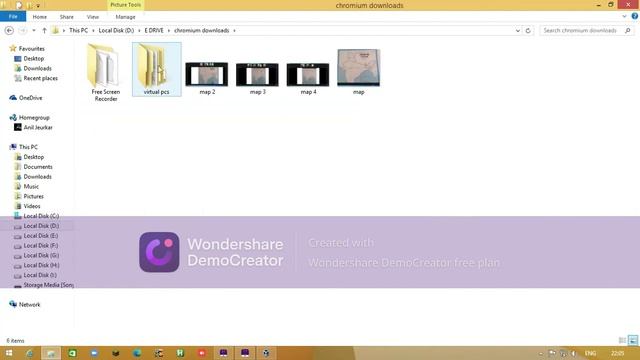Switch to the Home ribbon tab

[40, 17]
